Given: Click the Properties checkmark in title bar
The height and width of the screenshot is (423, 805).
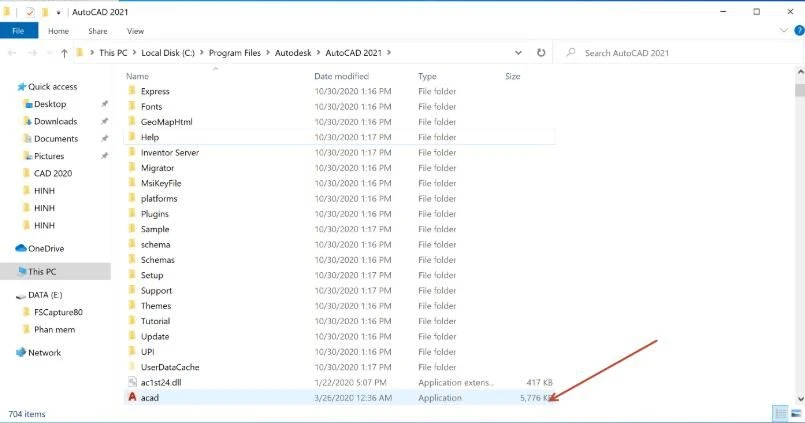Looking at the screenshot, I should [32, 10].
